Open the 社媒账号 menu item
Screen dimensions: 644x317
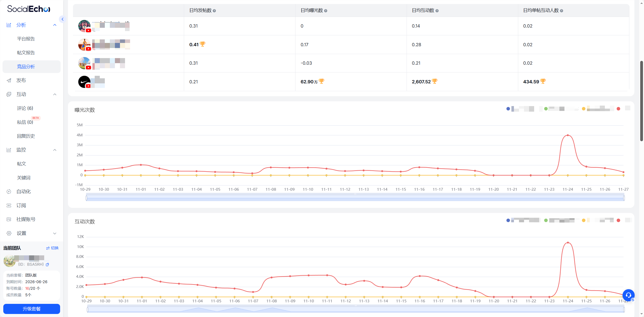[26, 219]
